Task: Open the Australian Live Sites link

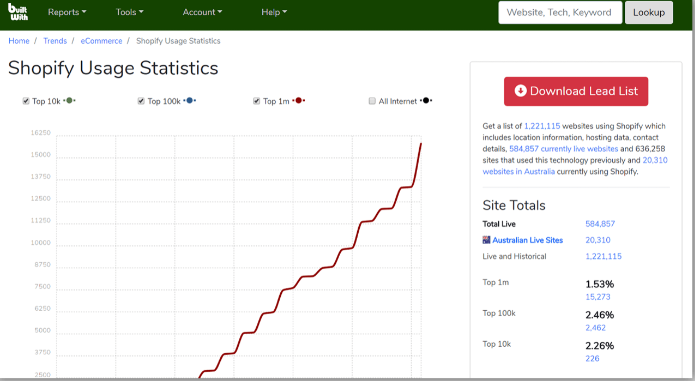Action: 527,240
